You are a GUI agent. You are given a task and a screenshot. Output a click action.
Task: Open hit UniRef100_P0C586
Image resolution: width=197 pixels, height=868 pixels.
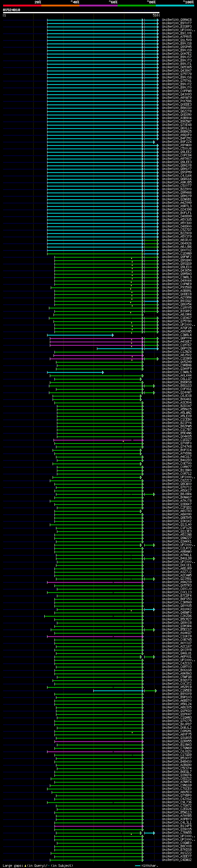[177, 101]
